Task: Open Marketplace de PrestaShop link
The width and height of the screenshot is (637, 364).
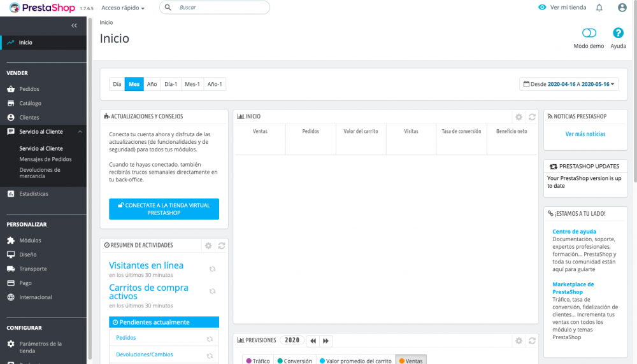Action: pyautogui.click(x=573, y=288)
